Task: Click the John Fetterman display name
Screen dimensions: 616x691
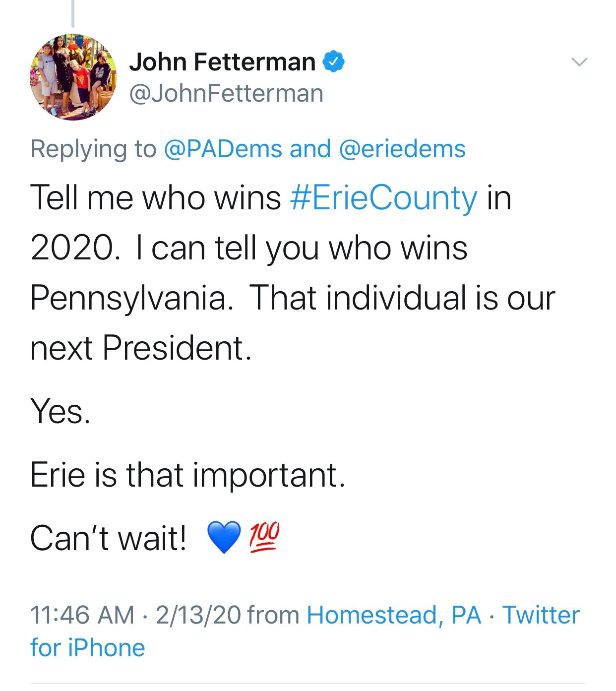Action: [x=223, y=62]
